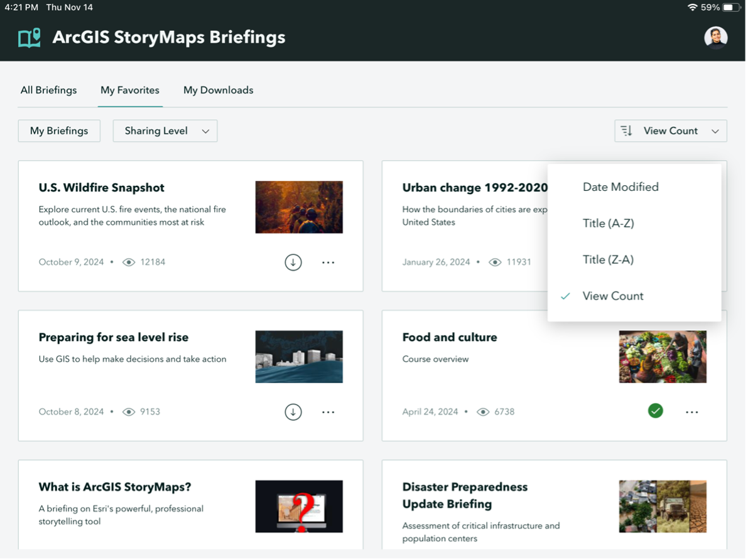The height and width of the screenshot is (560, 748).
Task: Open more options for U.S. Wildfire Snapshot
Action: point(328,262)
